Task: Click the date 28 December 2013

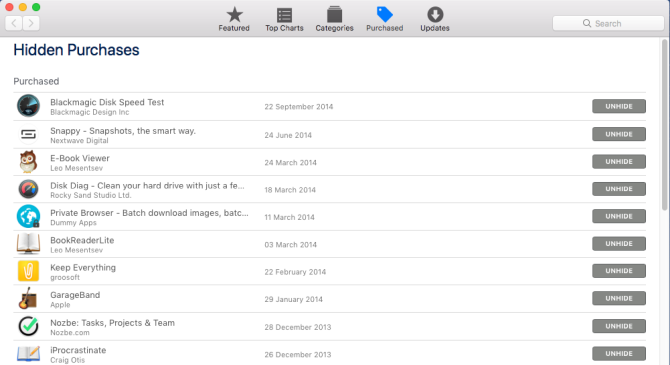Action: (298, 327)
